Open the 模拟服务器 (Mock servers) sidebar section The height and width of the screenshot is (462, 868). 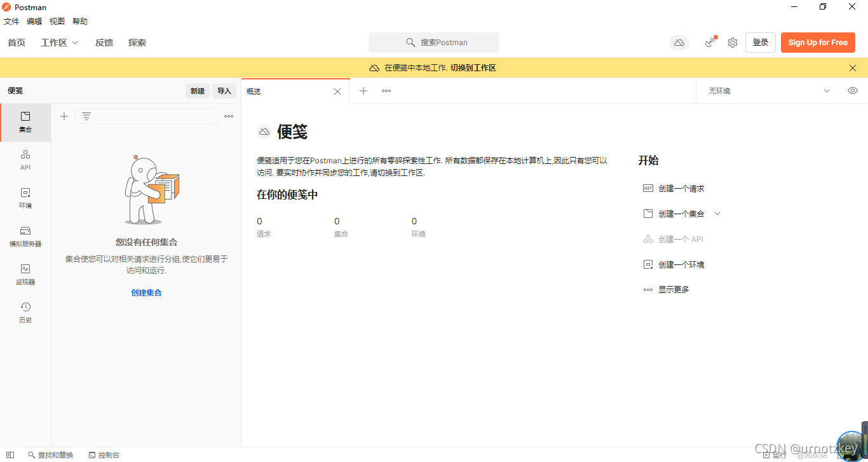[25, 236]
